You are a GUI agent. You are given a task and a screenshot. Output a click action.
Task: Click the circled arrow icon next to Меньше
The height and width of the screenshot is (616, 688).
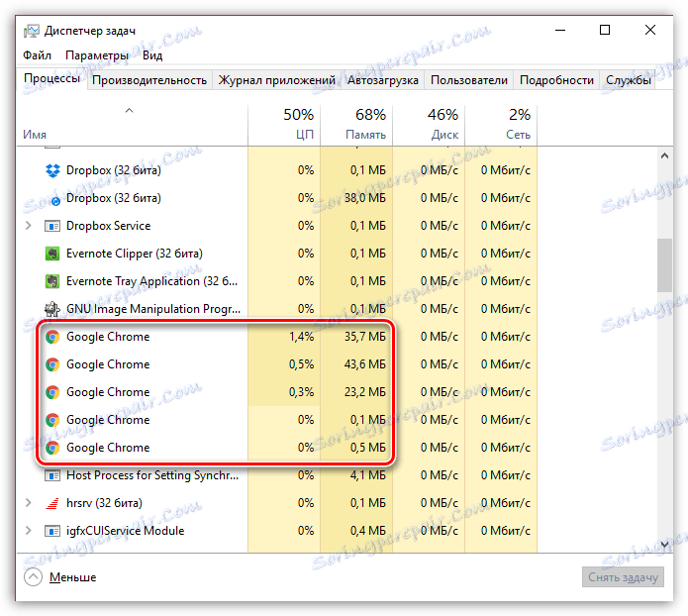tap(34, 577)
